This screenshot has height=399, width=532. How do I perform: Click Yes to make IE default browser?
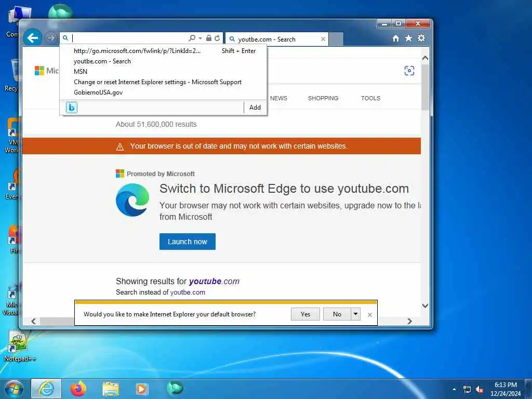click(305, 314)
